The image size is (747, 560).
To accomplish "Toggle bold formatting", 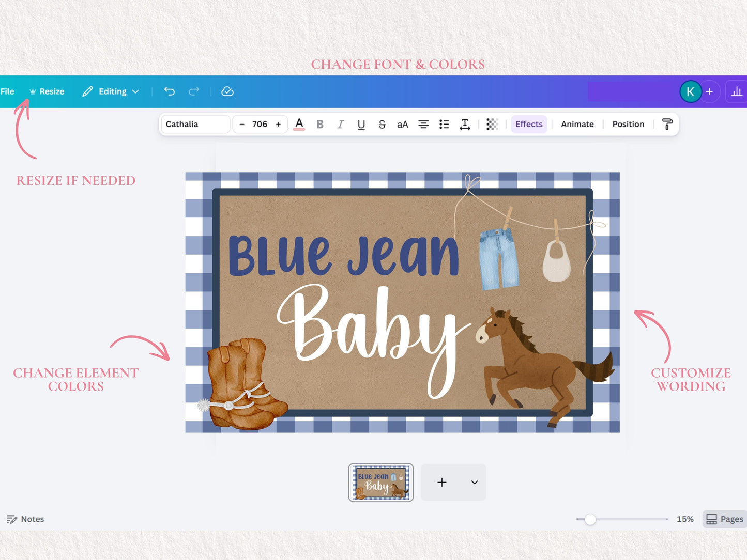I will (x=320, y=124).
